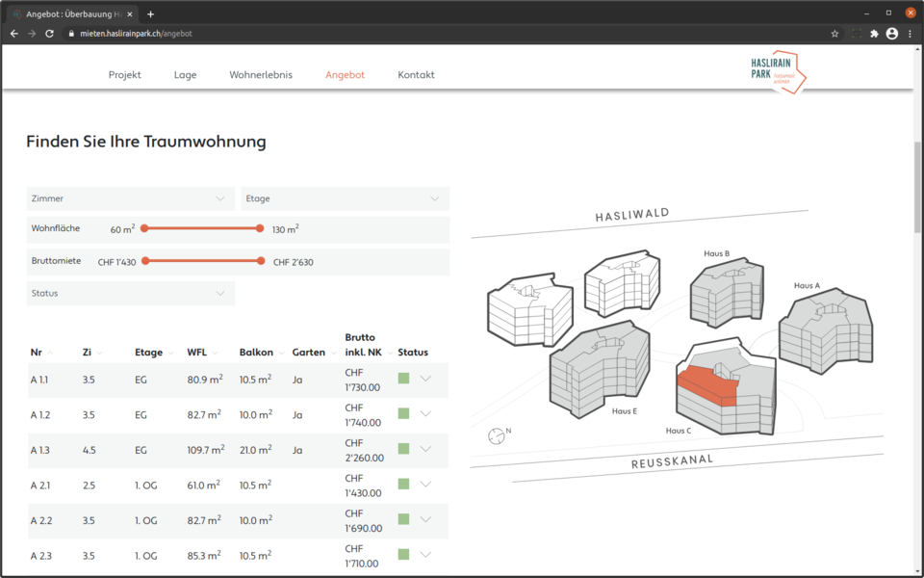Click the green status square for A 1.1
This screenshot has height=578, width=924.
click(403, 379)
